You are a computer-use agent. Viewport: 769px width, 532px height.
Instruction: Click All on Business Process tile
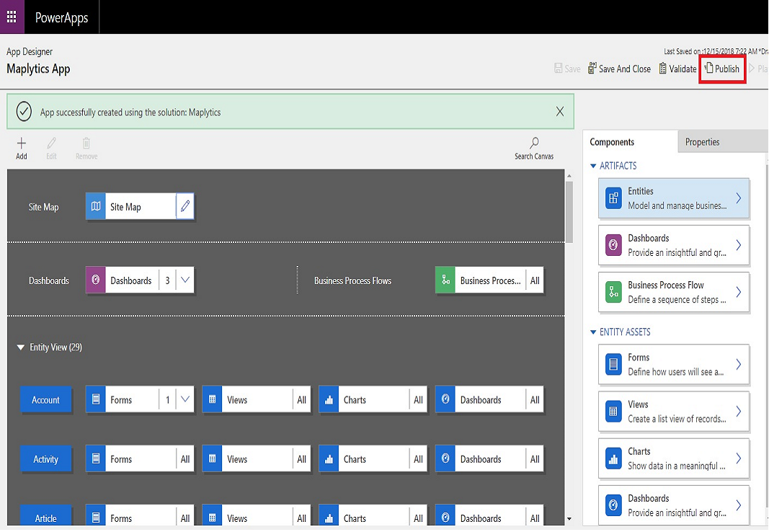click(x=535, y=280)
